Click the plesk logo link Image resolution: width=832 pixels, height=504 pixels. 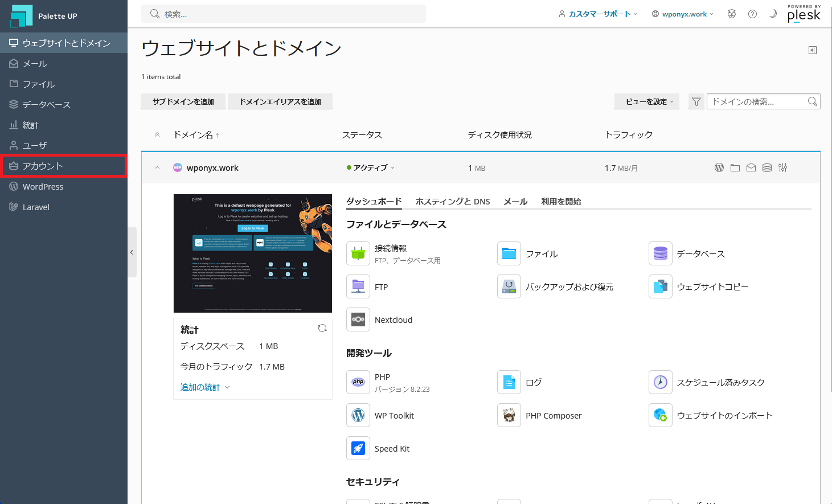pos(804,14)
